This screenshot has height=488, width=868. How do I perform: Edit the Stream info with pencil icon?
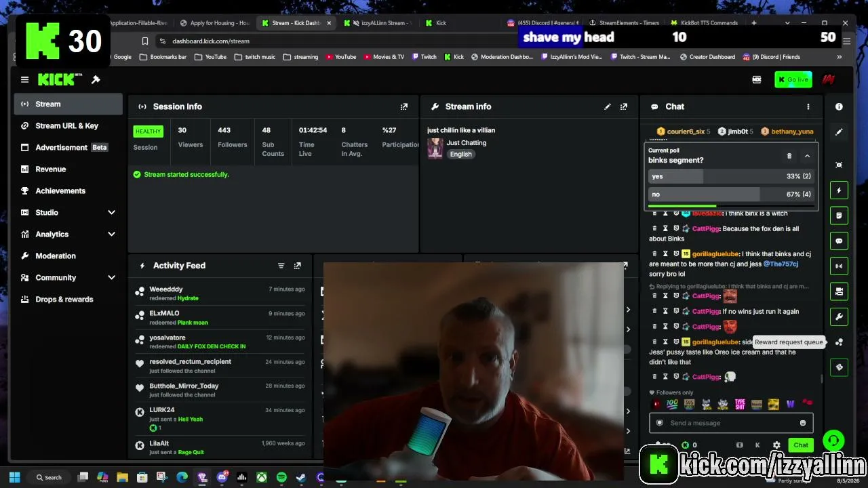click(608, 106)
